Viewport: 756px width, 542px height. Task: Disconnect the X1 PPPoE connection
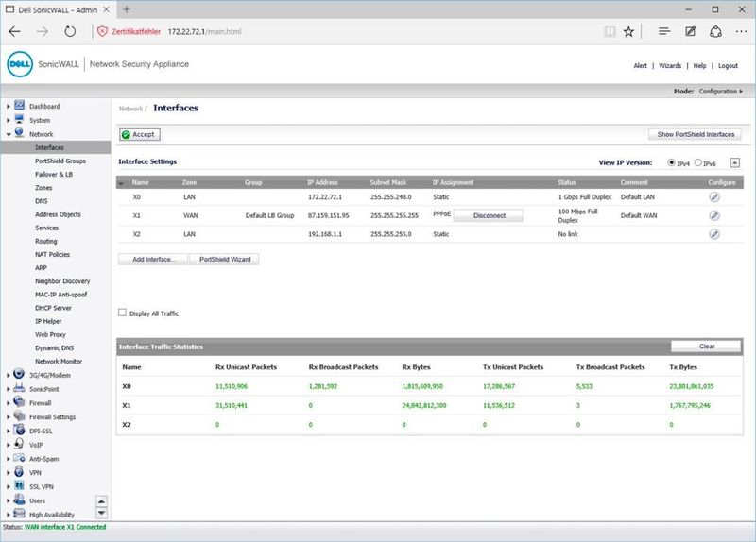coord(489,215)
